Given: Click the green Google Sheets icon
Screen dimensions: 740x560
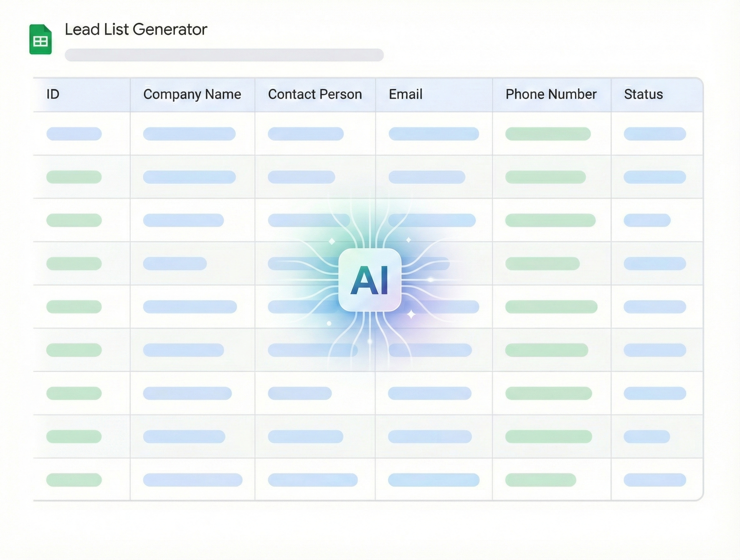Looking at the screenshot, I should pos(41,39).
